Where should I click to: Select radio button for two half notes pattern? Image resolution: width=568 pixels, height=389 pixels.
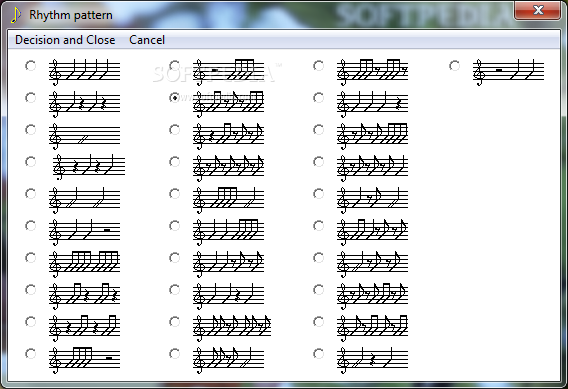click(30, 194)
